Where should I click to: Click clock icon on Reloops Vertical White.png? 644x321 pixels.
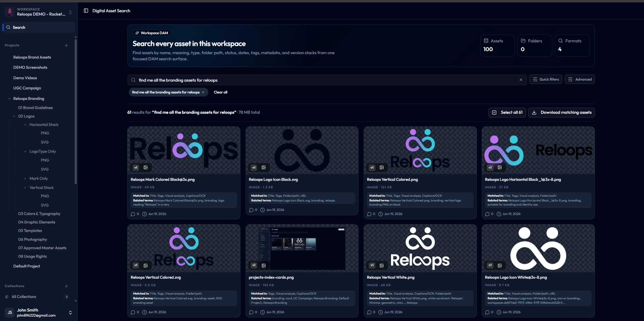(381, 312)
